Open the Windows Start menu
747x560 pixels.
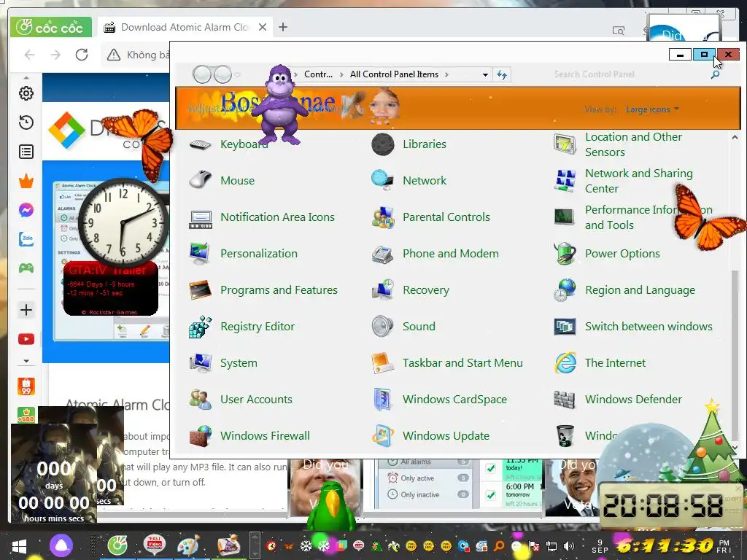pos(19,545)
